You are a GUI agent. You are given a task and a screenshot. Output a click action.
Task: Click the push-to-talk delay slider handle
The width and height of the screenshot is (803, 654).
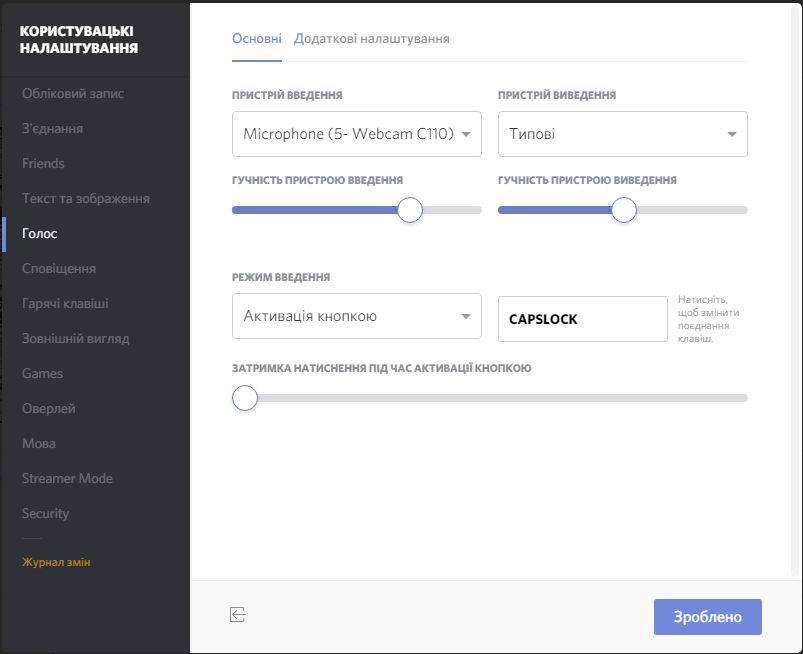(245, 398)
